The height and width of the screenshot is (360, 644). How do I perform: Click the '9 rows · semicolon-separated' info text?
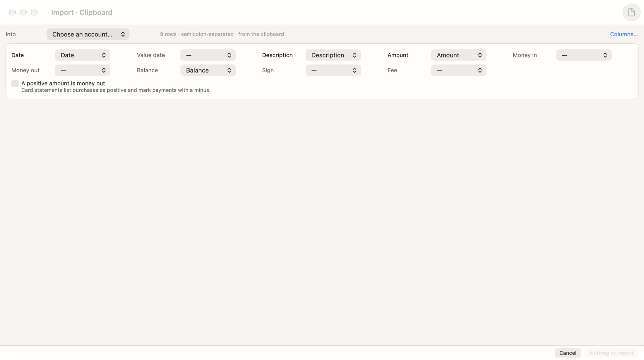222,34
